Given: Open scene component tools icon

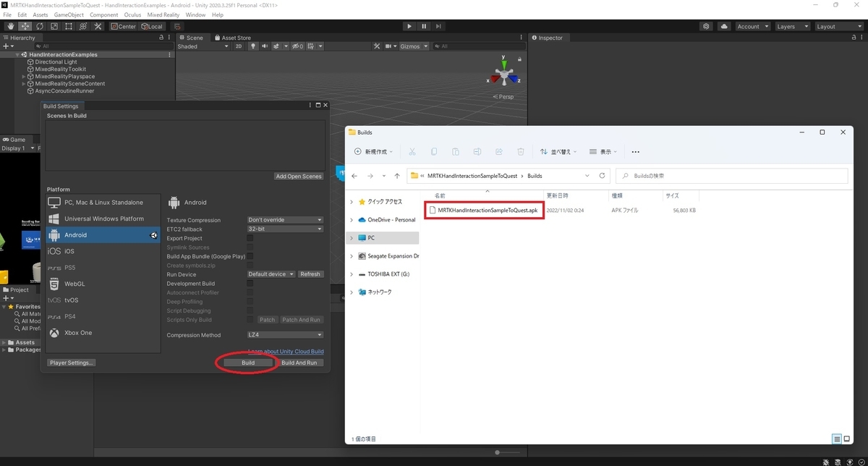Looking at the screenshot, I should [x=376, y=46].
